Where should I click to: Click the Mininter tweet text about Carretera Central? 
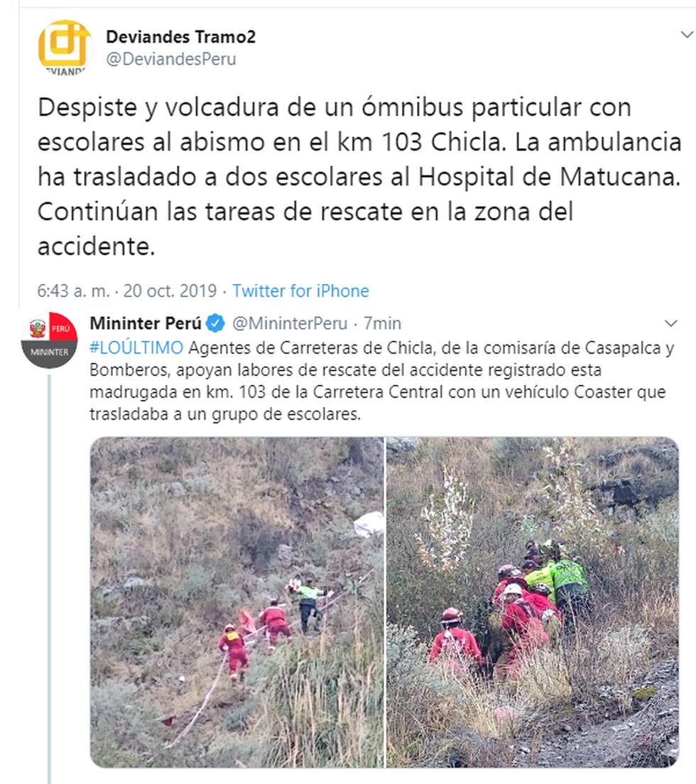(382, 381)
